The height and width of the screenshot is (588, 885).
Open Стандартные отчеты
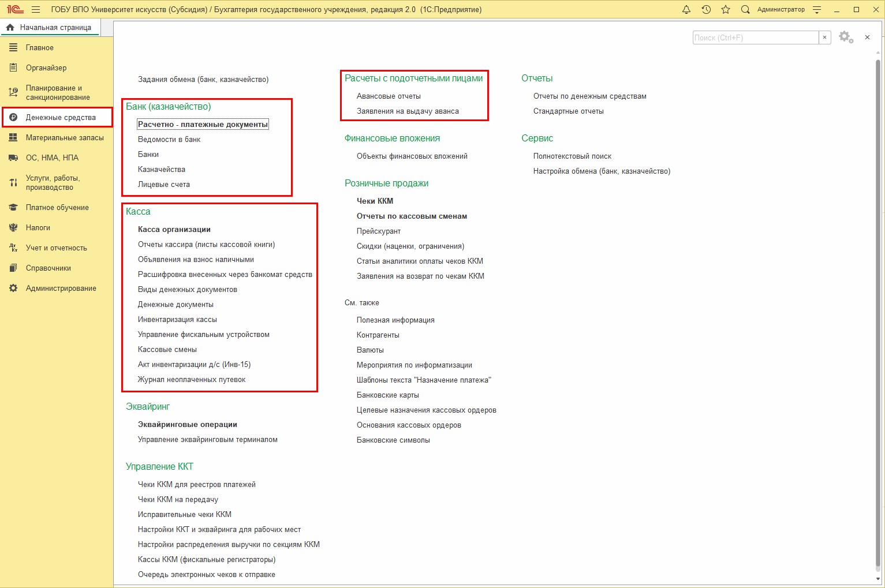(569, 111)
